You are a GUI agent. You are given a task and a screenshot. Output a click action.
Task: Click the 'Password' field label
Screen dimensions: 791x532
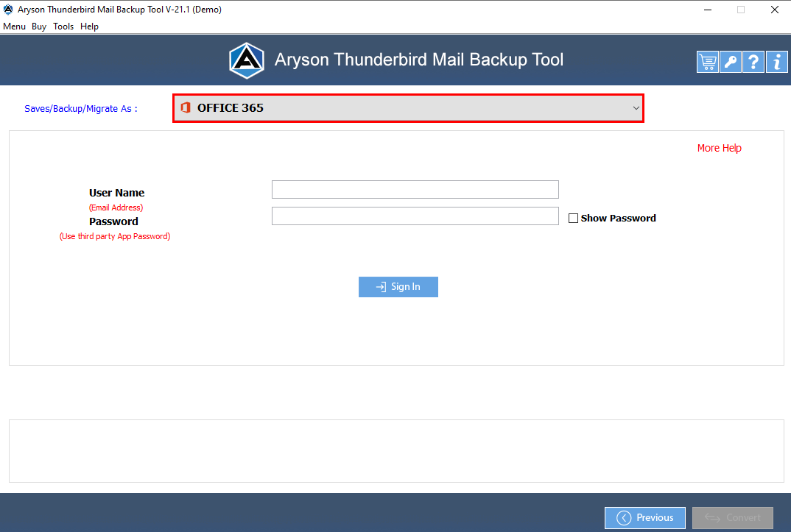pyautogui.click(x=113, y=221)
